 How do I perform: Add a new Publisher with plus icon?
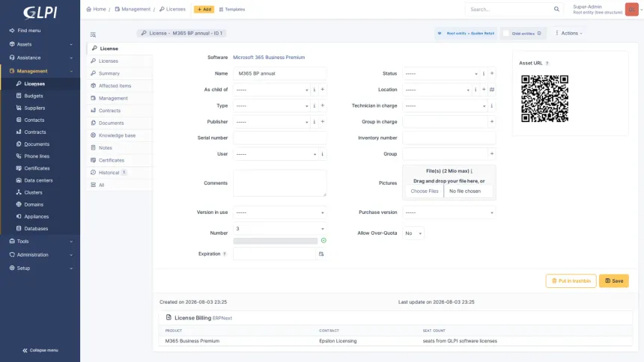(323, 121)
